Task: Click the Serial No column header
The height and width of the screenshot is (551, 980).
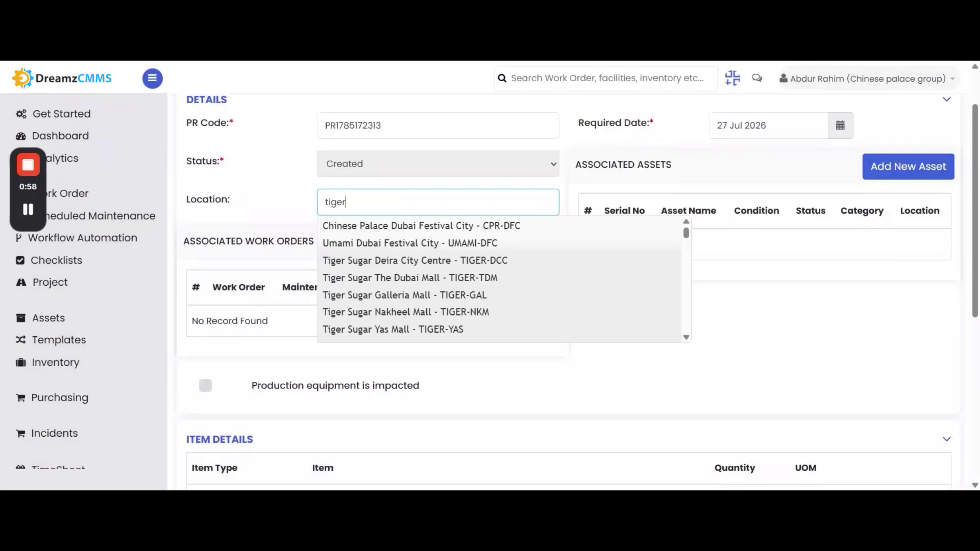Action: point(624,211)
